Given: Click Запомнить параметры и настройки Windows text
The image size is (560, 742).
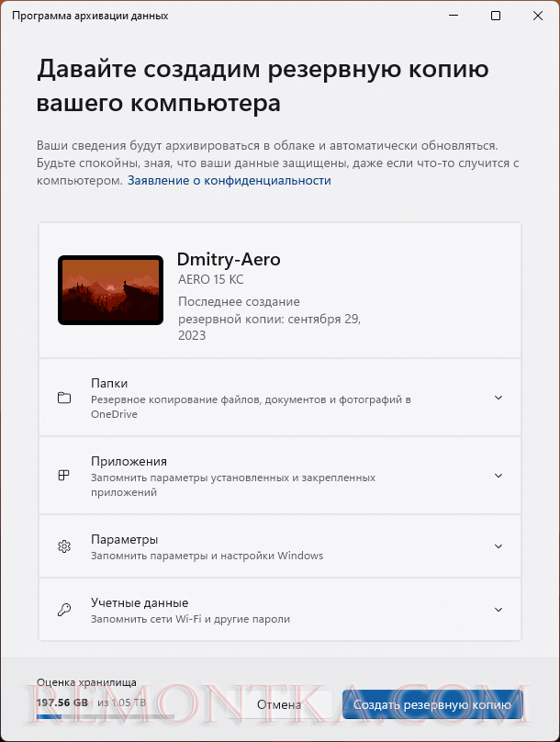Looking at the screenshot, I should pos(207,556).
